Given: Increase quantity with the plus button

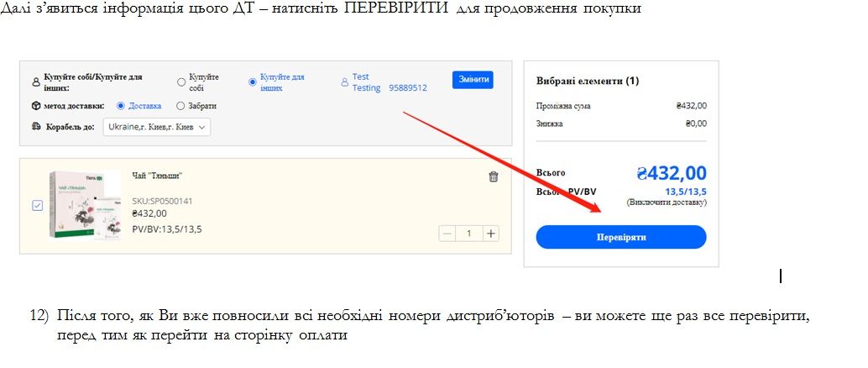Looking at the screenshot, I should click(491, 234).
